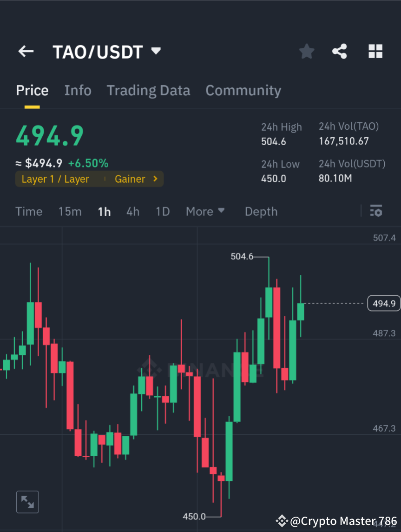Open the Community tab
Screen dimensions: 401x532
coord(243,90)
